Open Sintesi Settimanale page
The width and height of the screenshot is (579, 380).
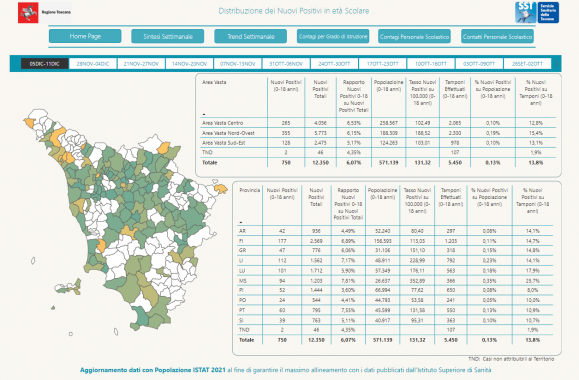(x=168, y=36)
